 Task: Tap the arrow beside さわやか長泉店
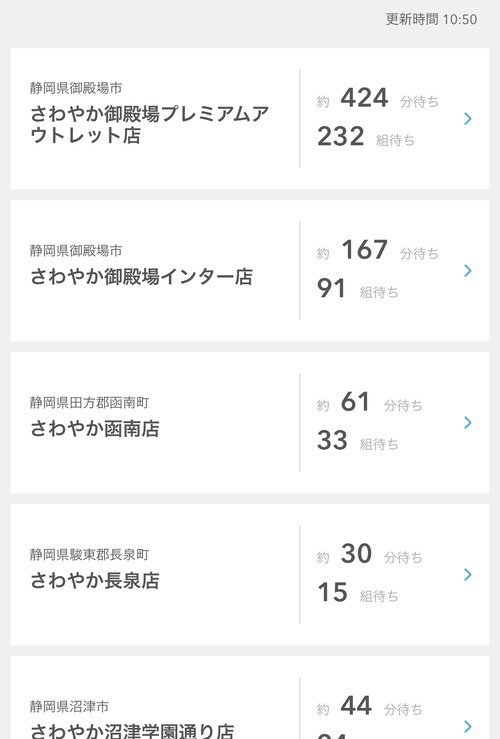467,575
